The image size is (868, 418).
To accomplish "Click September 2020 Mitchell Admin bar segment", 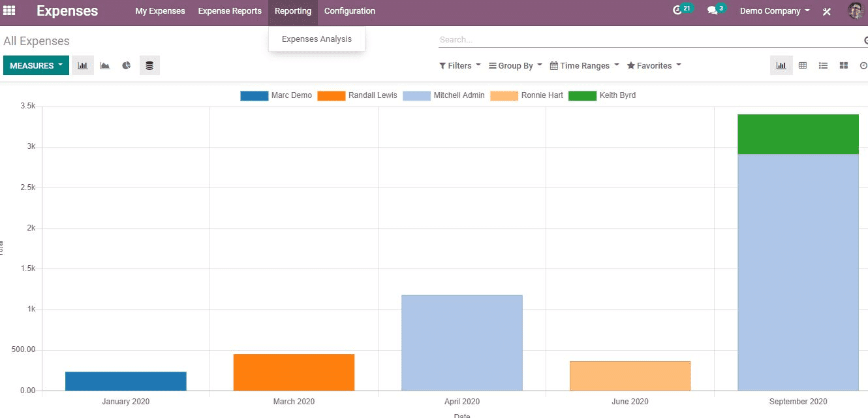I will click(x=798, y=272).
